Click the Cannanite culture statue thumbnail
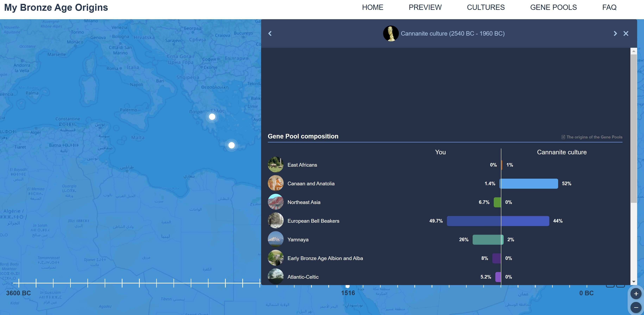Viewport: 644px width, 315px height. pyautogui.click(x=391, y=33)
